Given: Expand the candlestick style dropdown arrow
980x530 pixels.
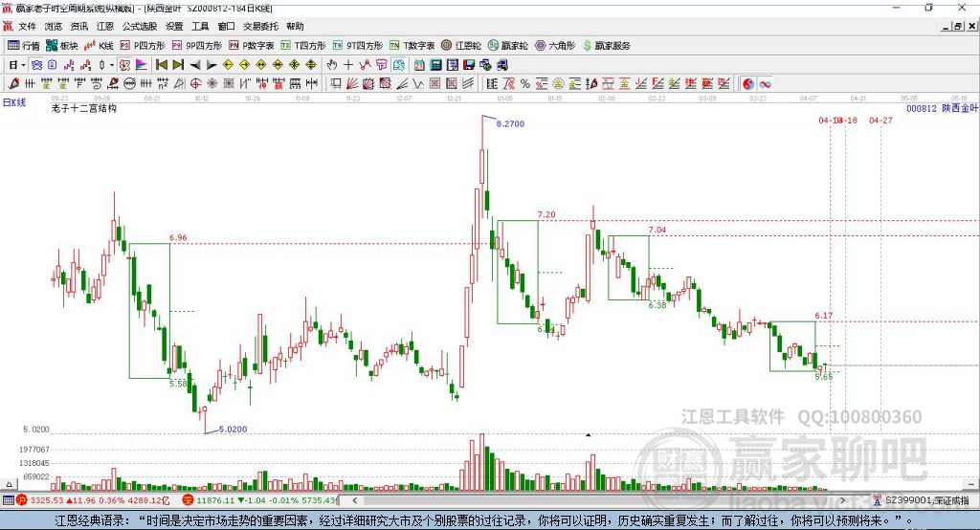Looking at the screenshot, I should pyautogui.click(x=112, y=65).
